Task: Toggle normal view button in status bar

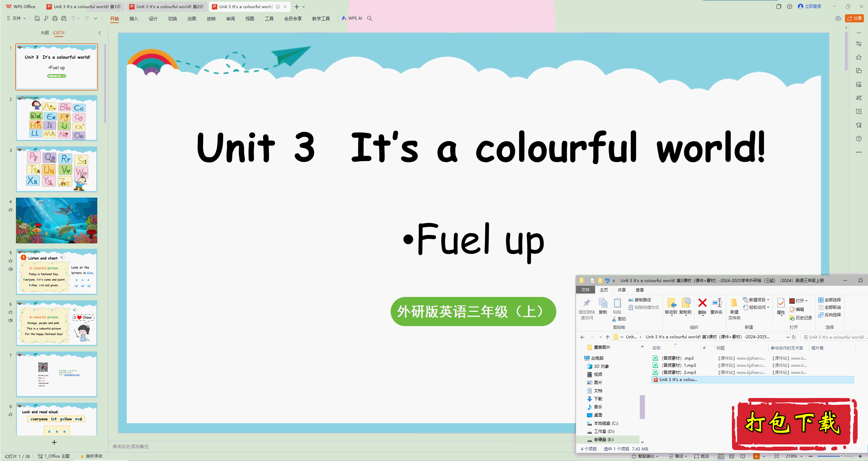Action: [x=721, y=456]
